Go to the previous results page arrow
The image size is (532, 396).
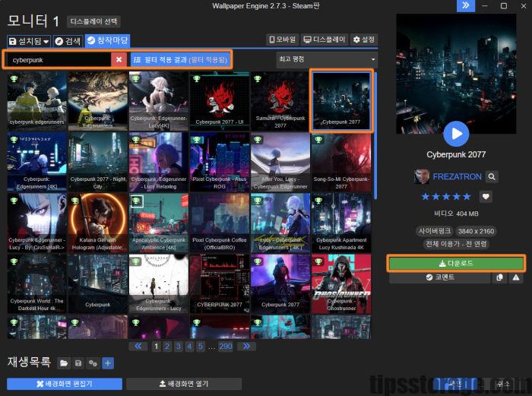point(138,346)
